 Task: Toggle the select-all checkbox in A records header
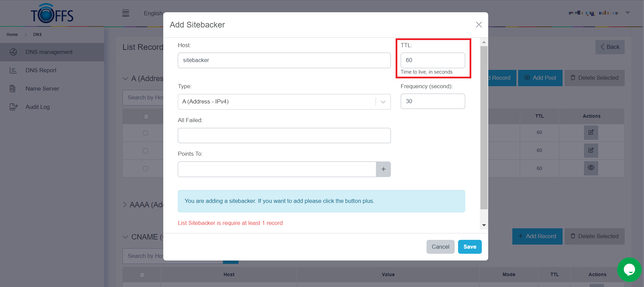click(146, 116)
